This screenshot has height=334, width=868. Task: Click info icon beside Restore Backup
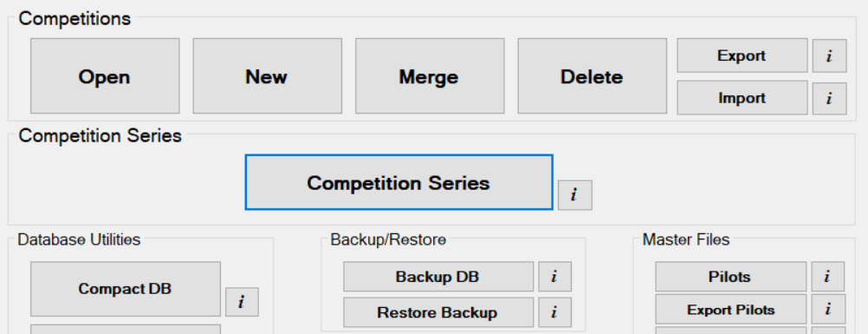click(554, 312)
